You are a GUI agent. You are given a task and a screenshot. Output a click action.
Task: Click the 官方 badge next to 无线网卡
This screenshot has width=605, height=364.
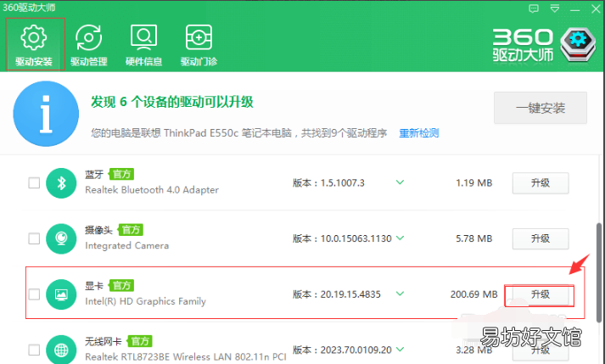(x=140, y=341)
